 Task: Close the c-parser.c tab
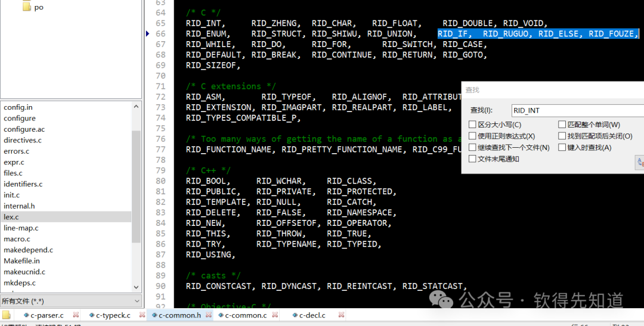tap(76, 315)
